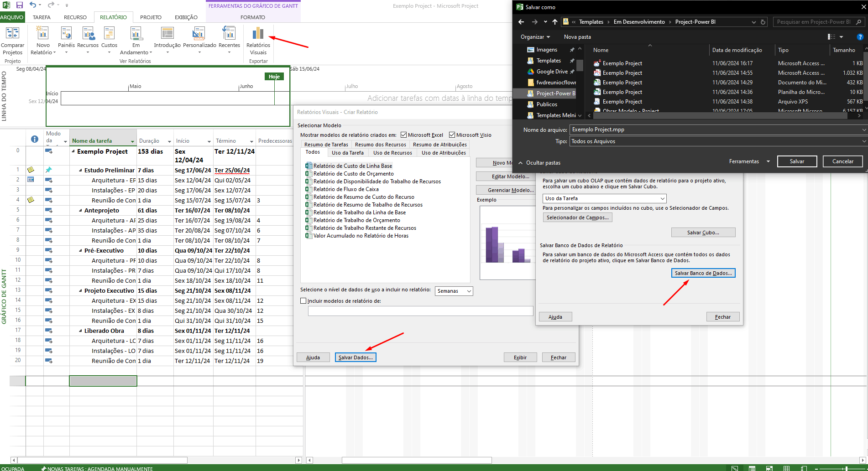Screen dimensions: 868x471
Task: Click the zoom slider handle in the status bar
Action: (x=847, y=468)
